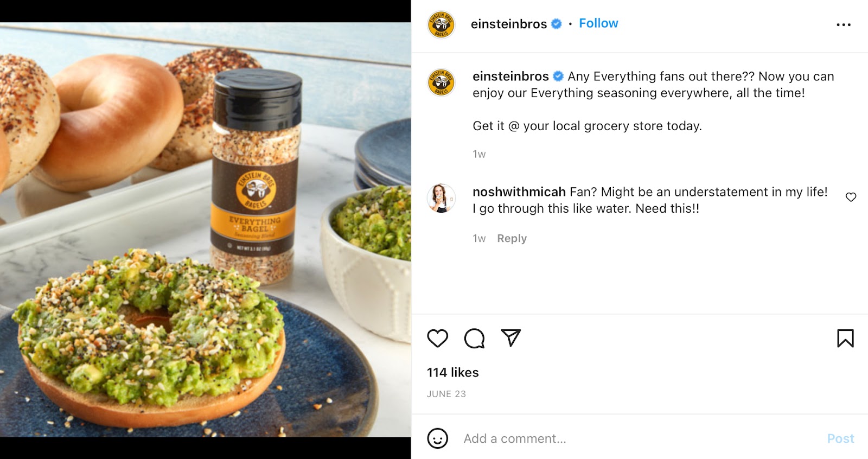Open the einsteinbros username in the header

tap(509, 24)
